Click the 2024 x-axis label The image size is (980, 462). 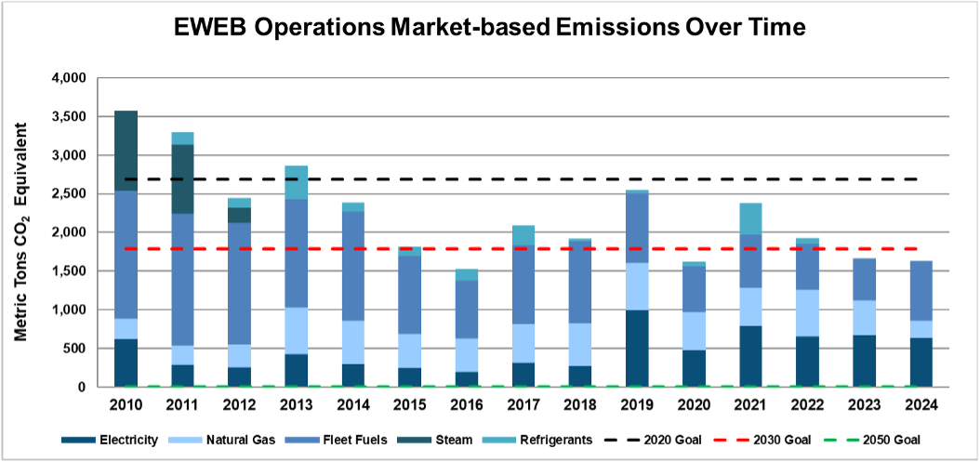pyautogui.click(x=921, y=405)
